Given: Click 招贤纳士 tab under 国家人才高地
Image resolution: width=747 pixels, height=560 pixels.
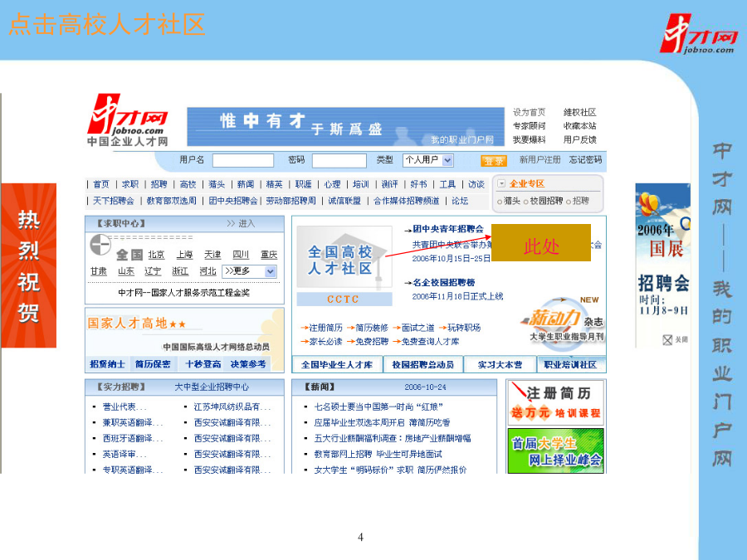Looking at the screenshot, I should tap(107, 364).
